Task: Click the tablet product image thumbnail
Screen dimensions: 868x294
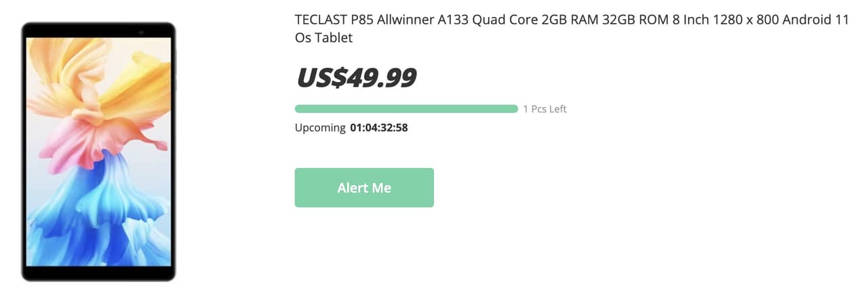Action: [98, 152]
